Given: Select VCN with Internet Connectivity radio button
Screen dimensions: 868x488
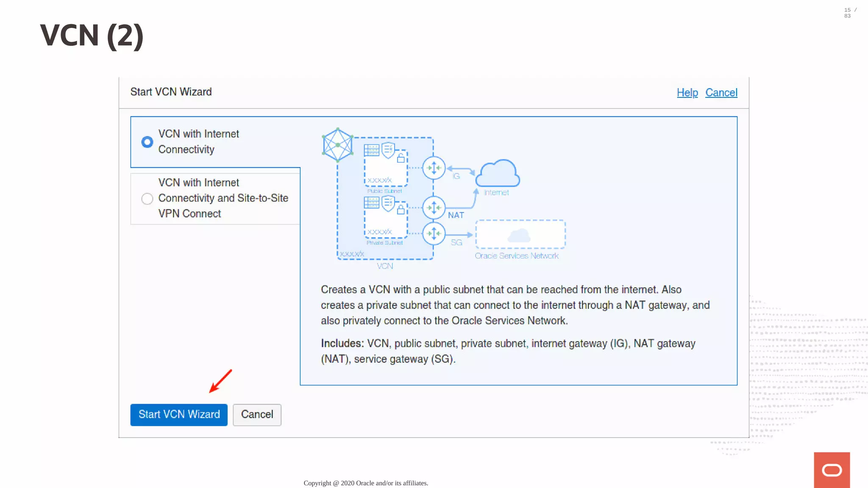Looking at the screenshot, I should coord(147,142).
